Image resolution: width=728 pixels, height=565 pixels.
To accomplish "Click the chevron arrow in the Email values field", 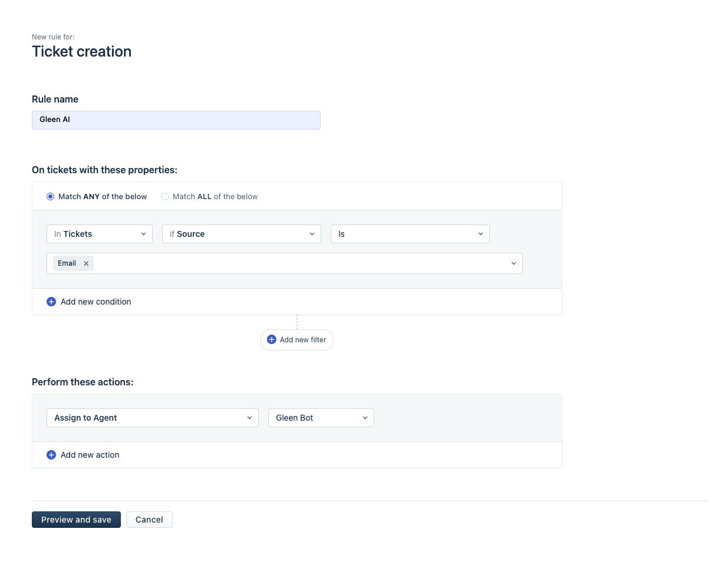I will (513, 263).
